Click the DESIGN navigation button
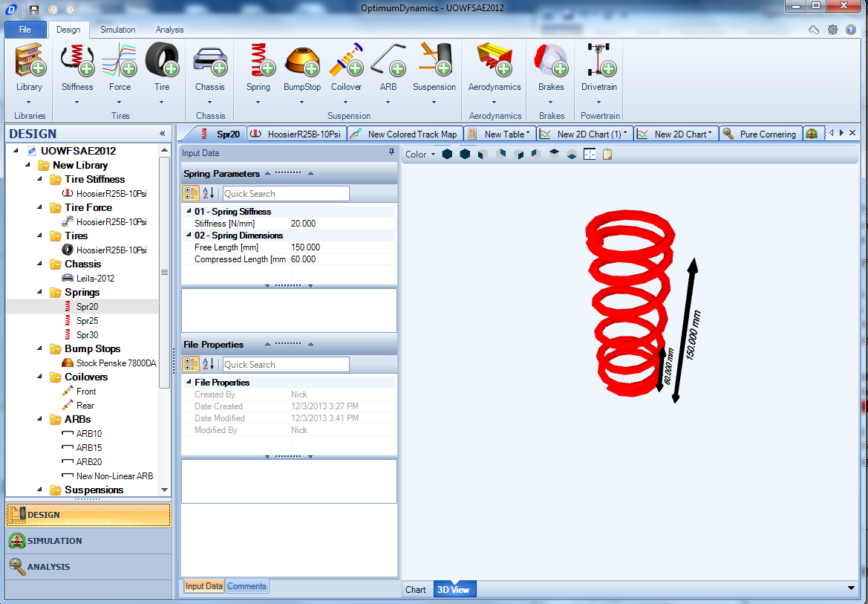This screenshot has height=604, width=868. (88, 515)
